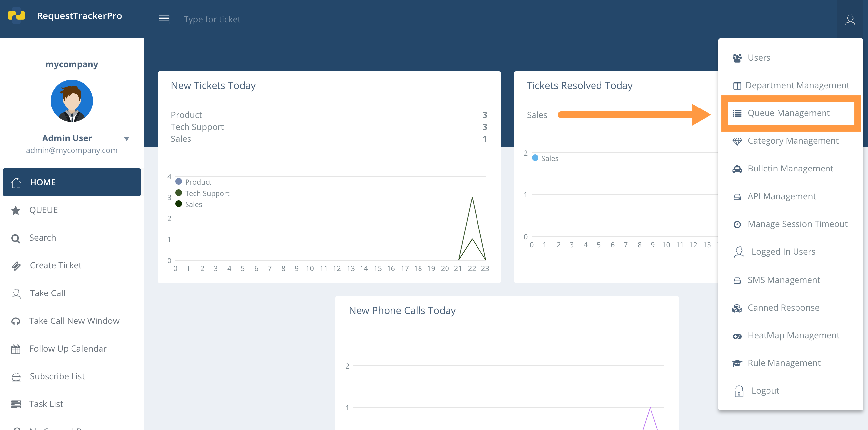868x430 pixels.
Task: Expand the Admin User account dropdown
Action: click(x=127, y=138)
